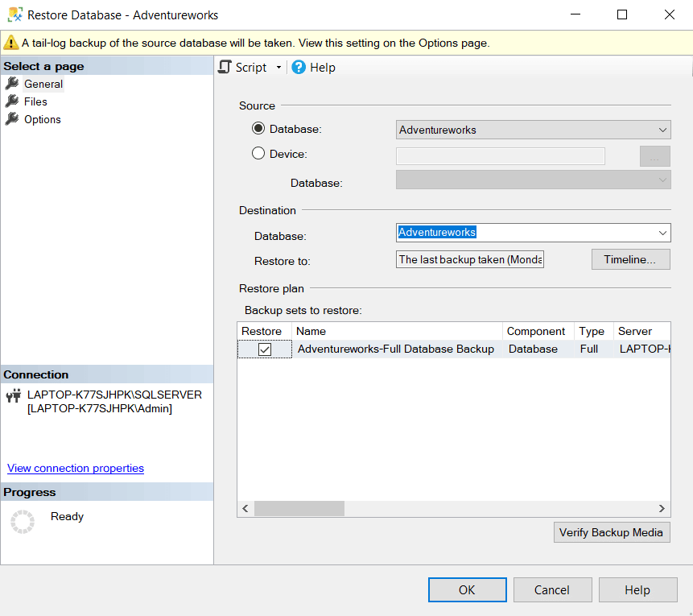This screenshot has width=693, height=616.
Task: Open the disabled device Database dropdown
Action: (533, 180)
